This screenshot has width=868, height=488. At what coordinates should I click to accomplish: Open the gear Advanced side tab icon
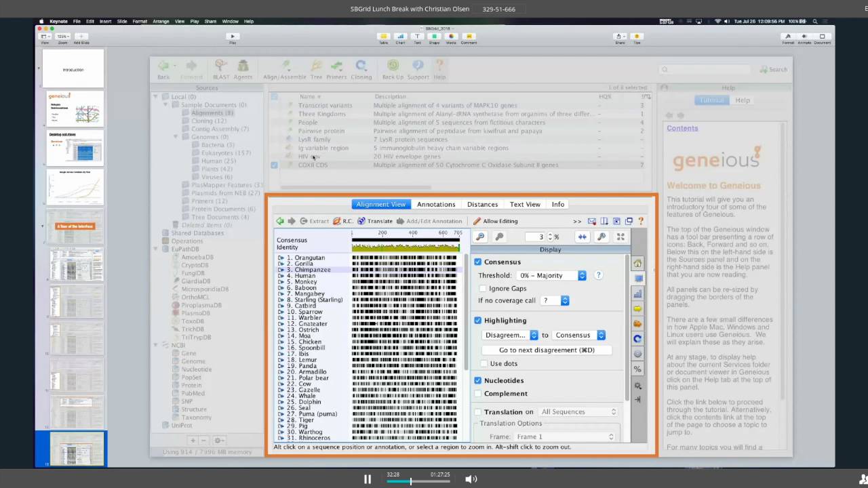click(637, 385)
